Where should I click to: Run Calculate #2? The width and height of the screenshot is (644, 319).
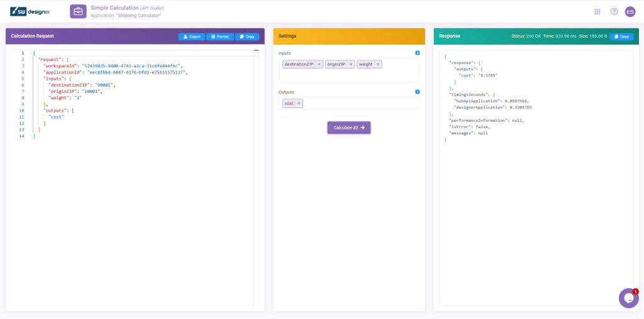coord(348,127)
